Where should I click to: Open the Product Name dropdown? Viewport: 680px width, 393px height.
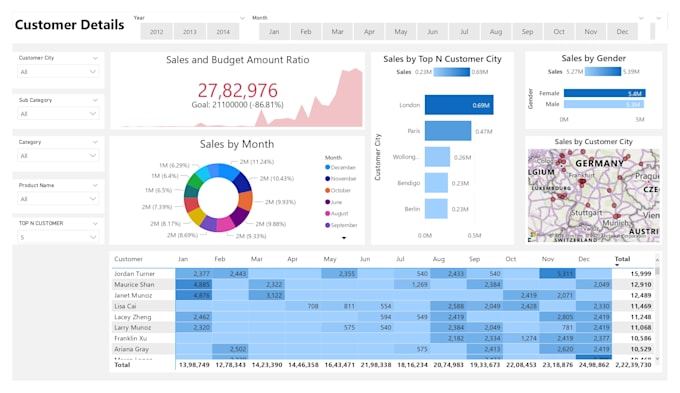point(58,199)
